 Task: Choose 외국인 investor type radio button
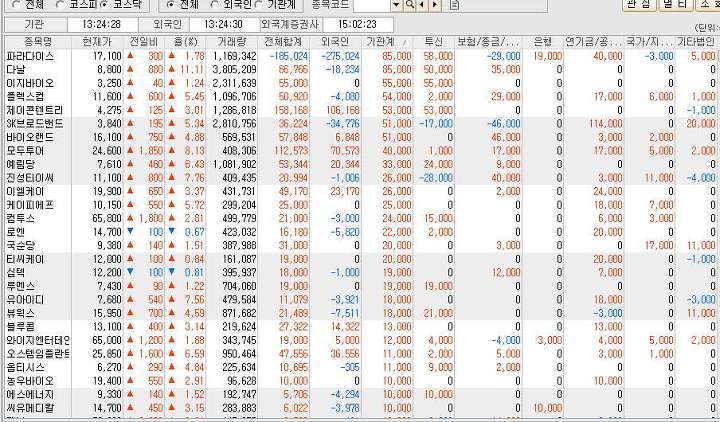pyautogui.click(x=214, y=5)
